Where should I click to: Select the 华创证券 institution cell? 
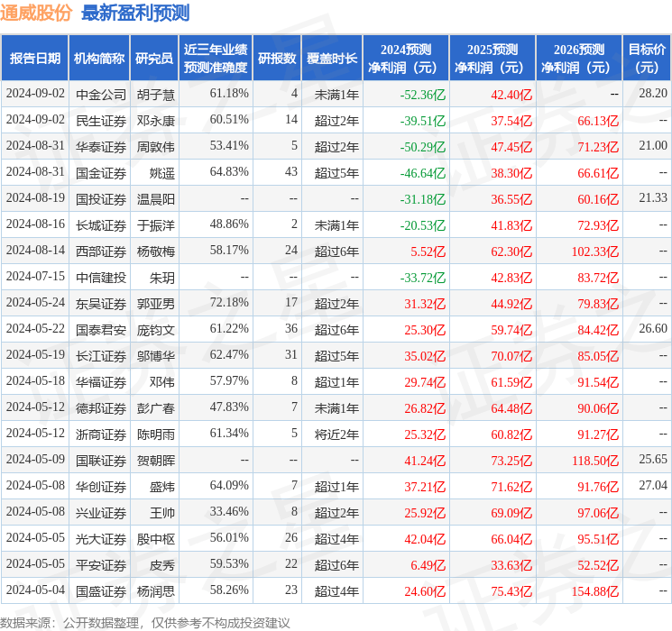(x=101, y=486)
